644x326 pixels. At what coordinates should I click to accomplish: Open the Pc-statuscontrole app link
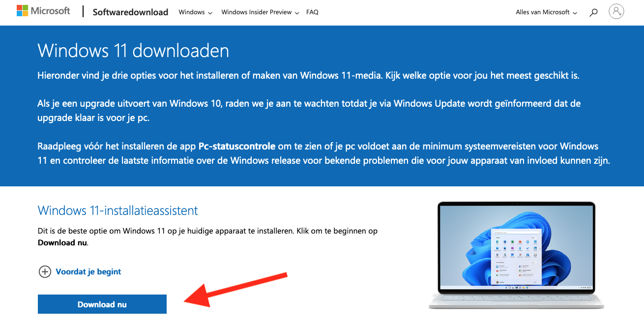pyautogui.click(x=237, y=147)
